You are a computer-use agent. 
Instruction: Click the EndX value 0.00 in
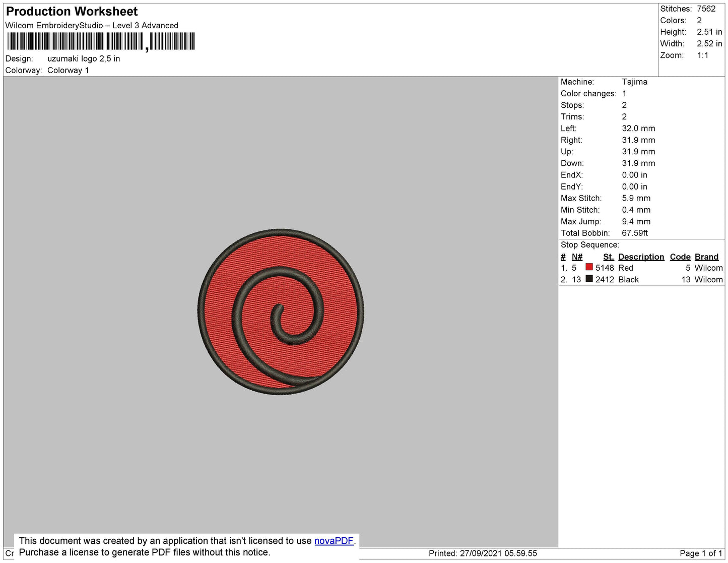pos(634,175)
